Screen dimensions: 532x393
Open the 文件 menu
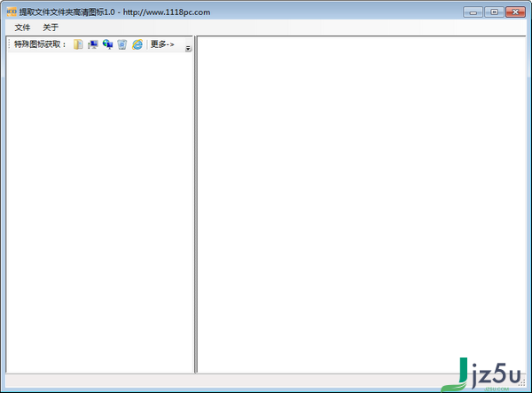22,28
